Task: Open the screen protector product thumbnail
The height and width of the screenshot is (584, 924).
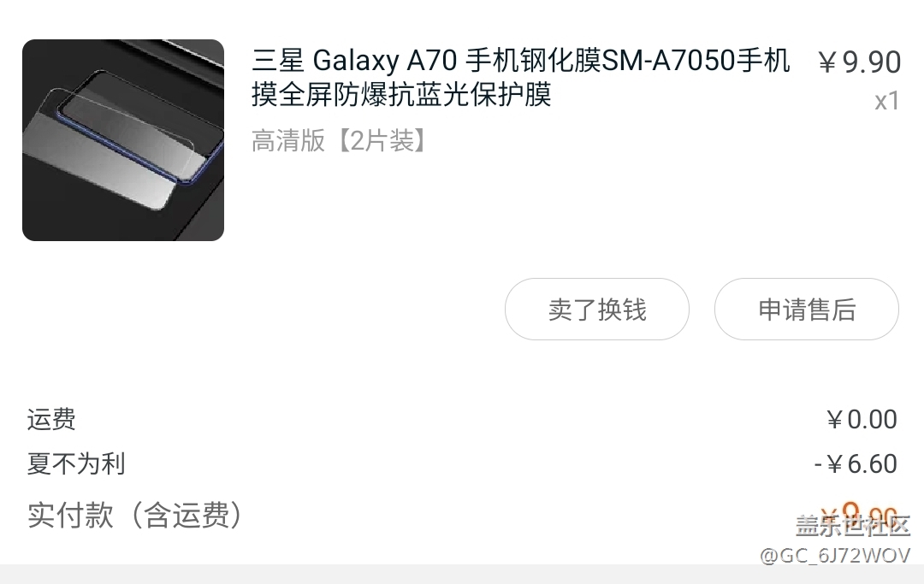Action: (x=123, y=140)
